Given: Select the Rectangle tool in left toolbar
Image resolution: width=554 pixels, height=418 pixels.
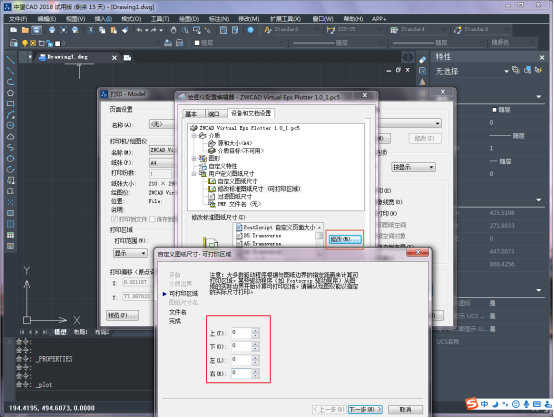Looking at the screenshot, I should pos(10,104).
